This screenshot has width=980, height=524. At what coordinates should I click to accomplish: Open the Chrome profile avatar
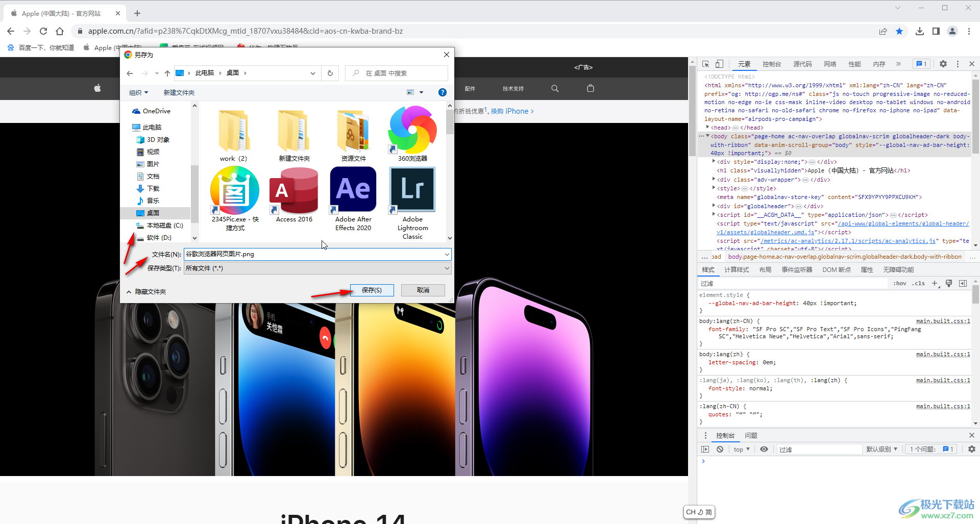952,31
